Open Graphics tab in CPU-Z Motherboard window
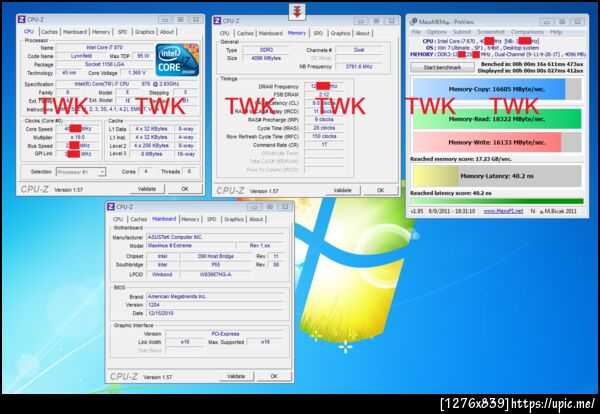The height and width of the screenshot is (414, 600). pos(234,219)
